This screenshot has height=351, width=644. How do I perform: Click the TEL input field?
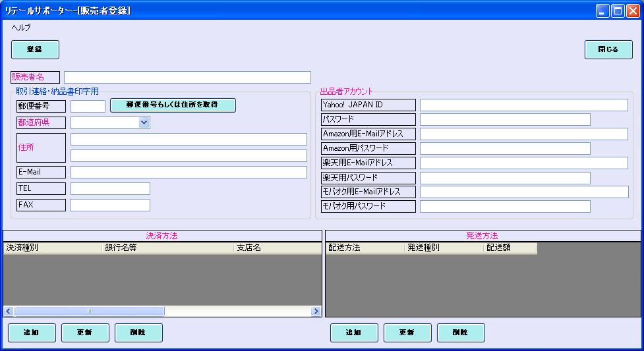point(110,189)
